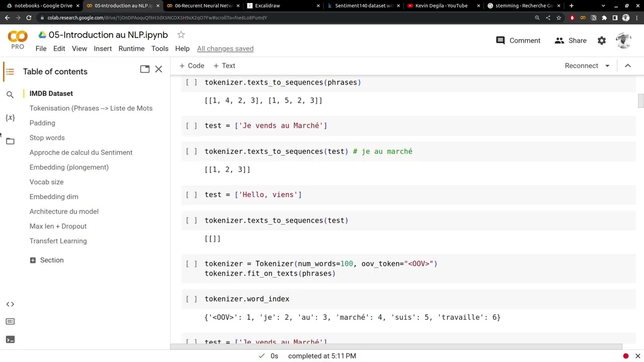
Task: Click browser back arrow
Action: pos(7,18)
